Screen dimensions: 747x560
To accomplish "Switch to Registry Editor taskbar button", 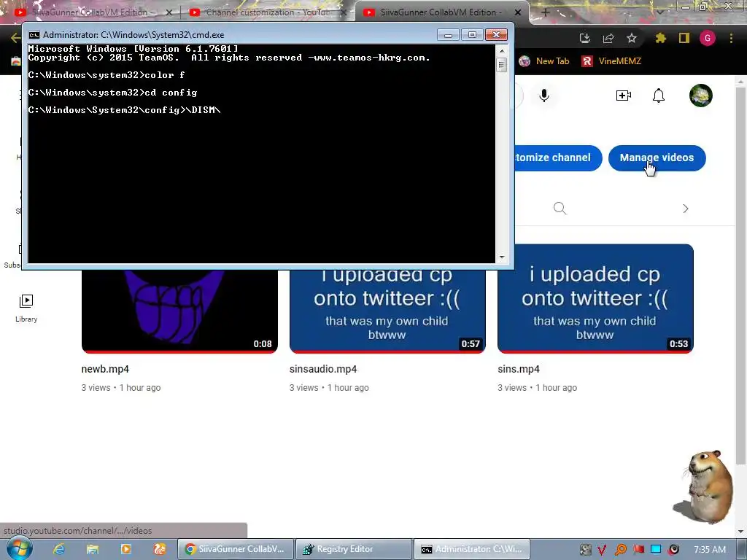I will 354,549.
